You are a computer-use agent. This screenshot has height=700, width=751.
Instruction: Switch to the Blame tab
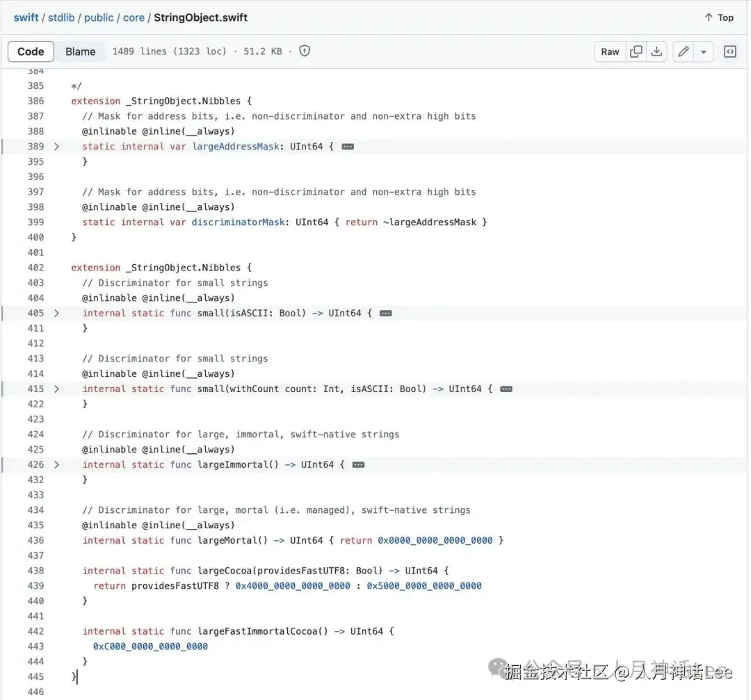(x=81, y=51)
